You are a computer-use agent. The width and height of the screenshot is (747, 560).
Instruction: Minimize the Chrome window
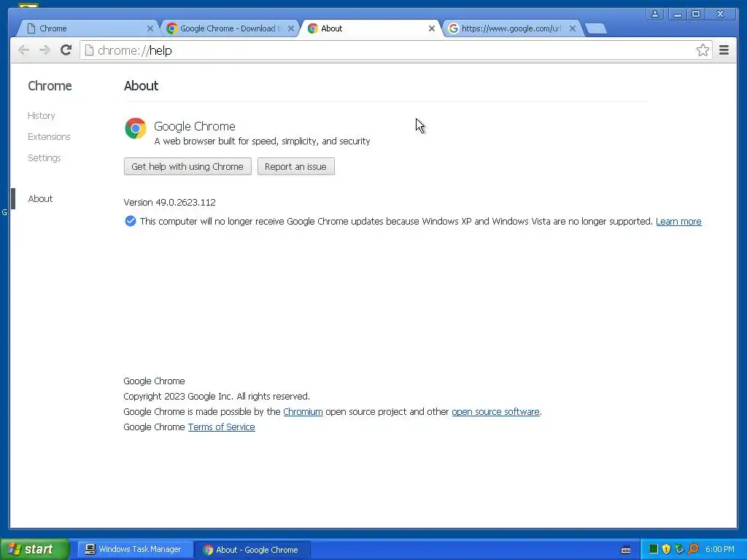point(677,15)
